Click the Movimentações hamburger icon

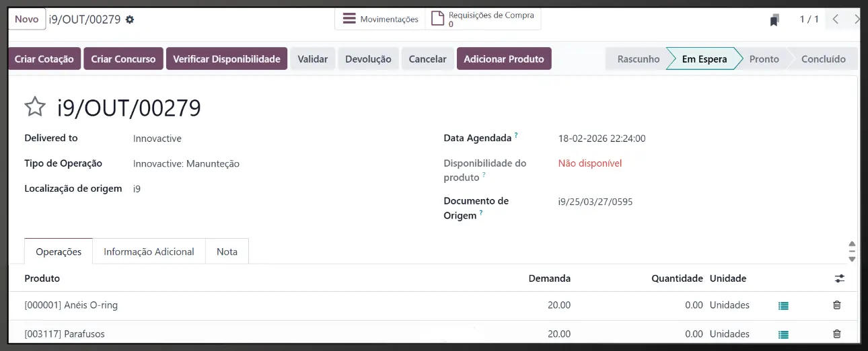click(x=349, y=19)
